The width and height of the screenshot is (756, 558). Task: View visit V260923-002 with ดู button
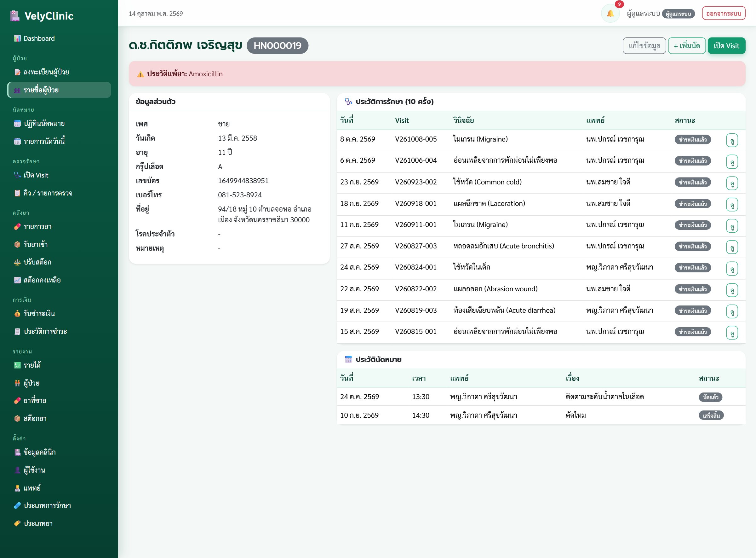[732, 183]
